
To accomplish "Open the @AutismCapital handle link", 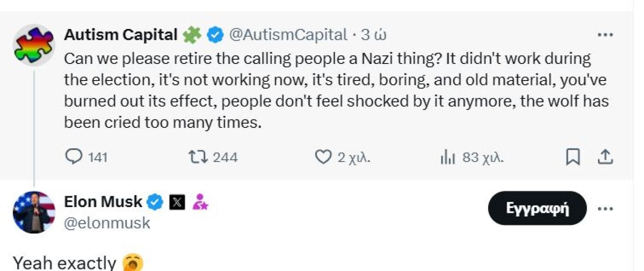I will [x=288, y=35].
